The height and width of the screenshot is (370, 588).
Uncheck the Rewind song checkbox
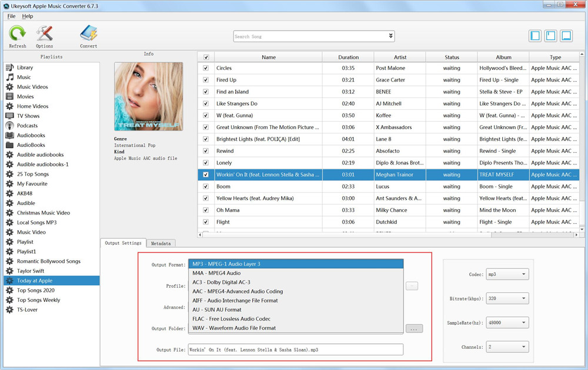(x=205, y=151)
